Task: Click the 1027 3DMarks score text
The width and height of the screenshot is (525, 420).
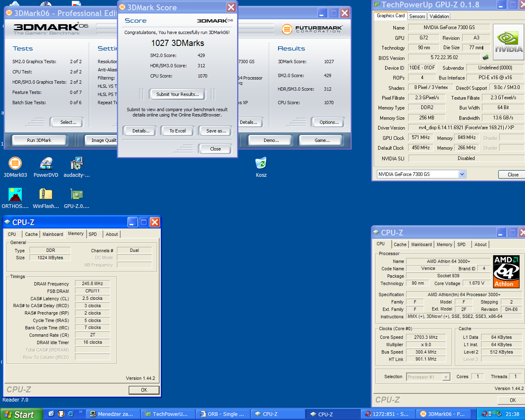Action: pyautogui.click(x=178, y=43)
